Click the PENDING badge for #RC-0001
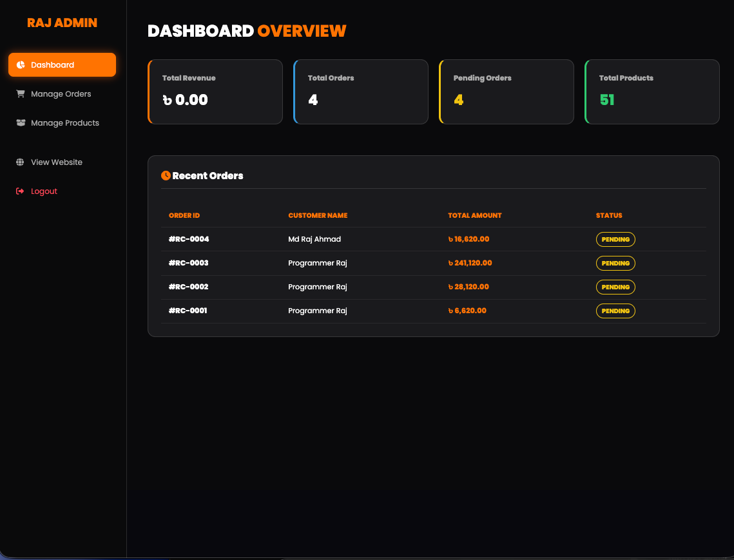The image size is (734, 560). coord(615,311)
